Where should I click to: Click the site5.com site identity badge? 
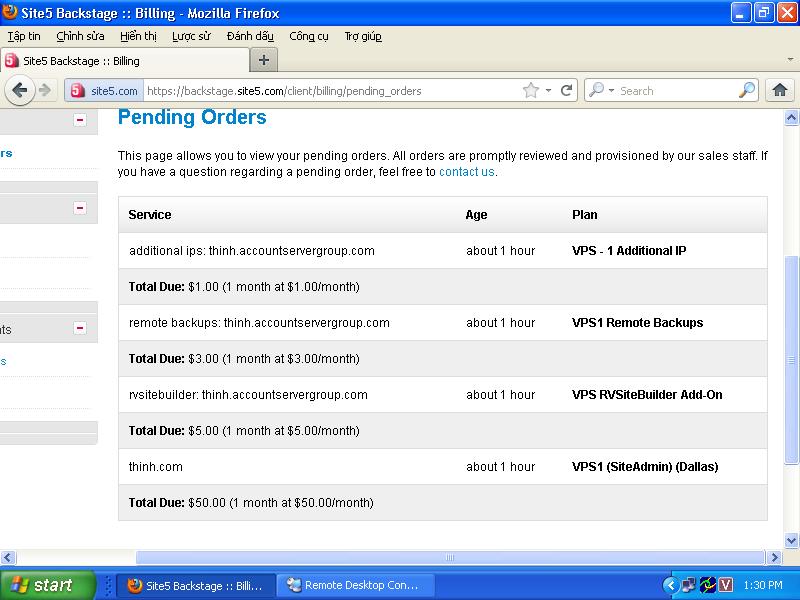(104, 91)
